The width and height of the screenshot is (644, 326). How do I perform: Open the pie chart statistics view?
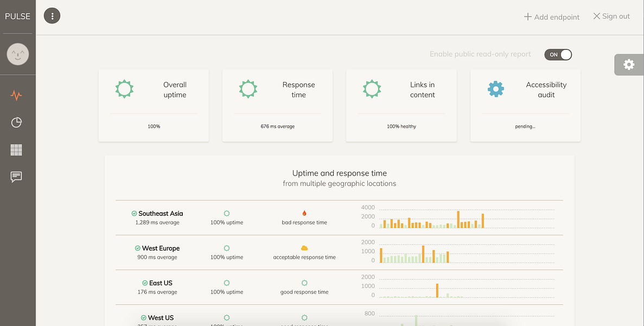pos(16,122)
